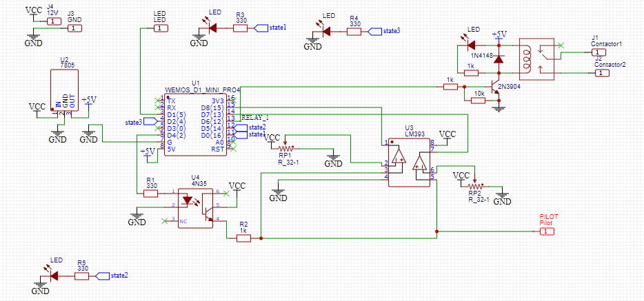Select the WEMOS_D1_MINI_PRO module U1

[x=196, y=125]
